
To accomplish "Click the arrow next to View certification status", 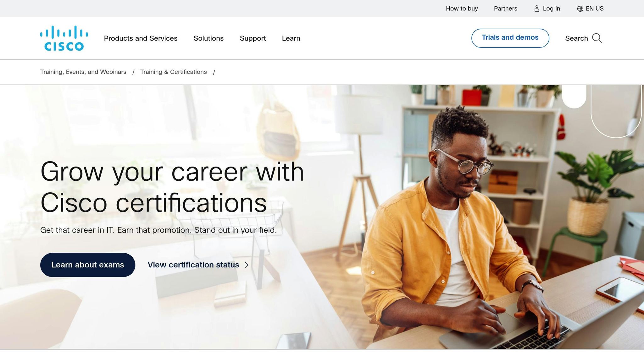I will (x=247, y=265).
